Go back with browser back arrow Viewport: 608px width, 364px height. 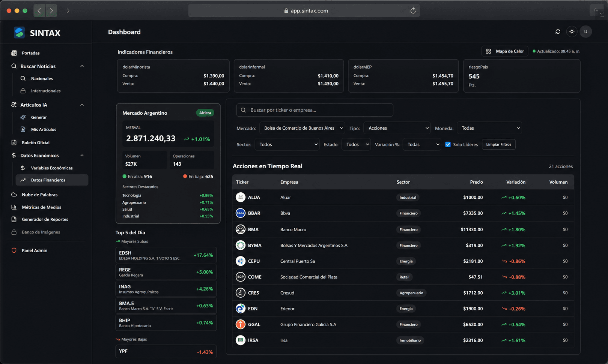[x=39, y=10]
